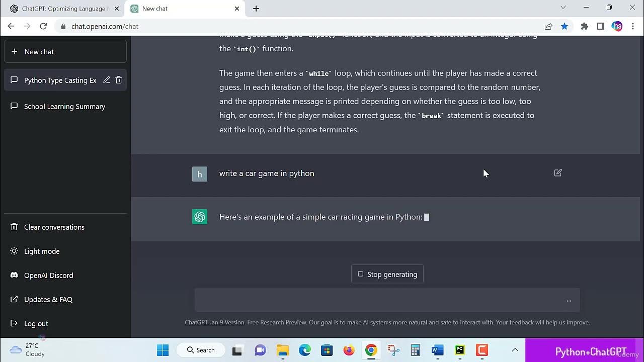Screen dimensions: 644x362
Task: Open the browser side panel icon
Action: (600, 26)
